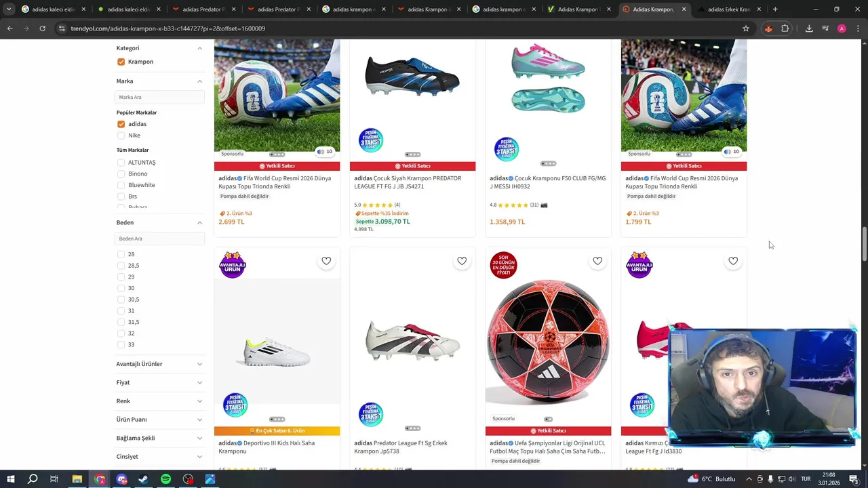Viewport: 868px width, 488px height.
Task: Check the Nike brand filter
Action: (x=121, y=136)
